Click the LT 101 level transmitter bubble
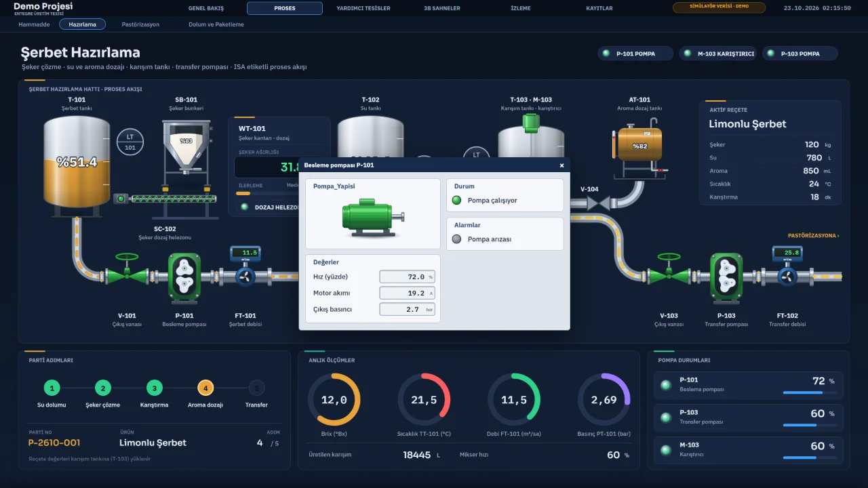Image resolution: width=868 pixels, height=488 pixels. tap(130, 142)
